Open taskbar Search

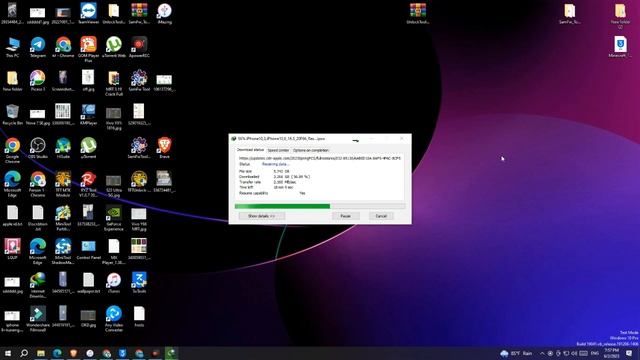[x=24, y=353]
